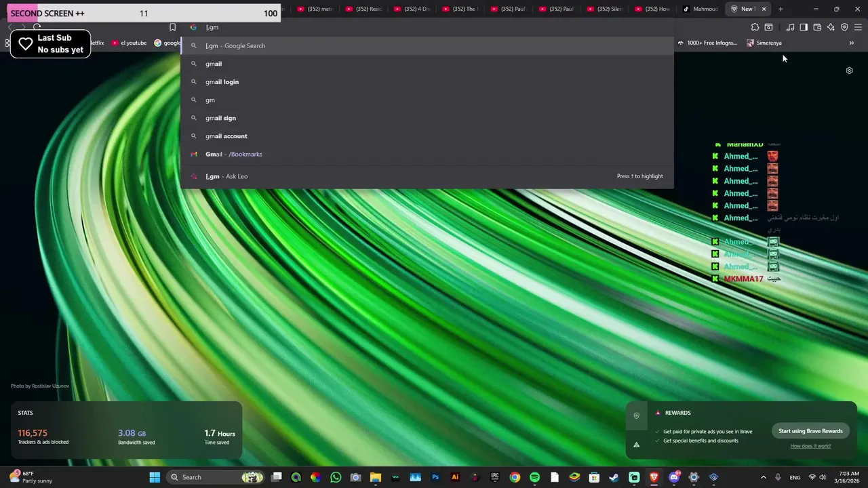Screen dimensions: 868x488
Task: Open the Windows Start menu
Action: click(x=155, y=477)
